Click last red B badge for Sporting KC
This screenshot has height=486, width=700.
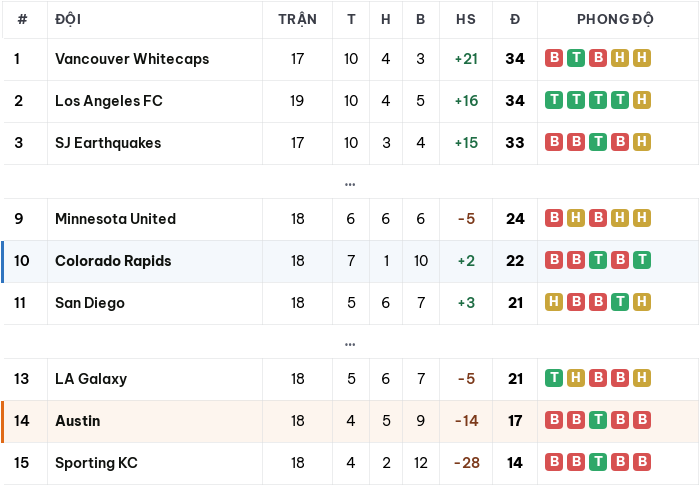642,461
